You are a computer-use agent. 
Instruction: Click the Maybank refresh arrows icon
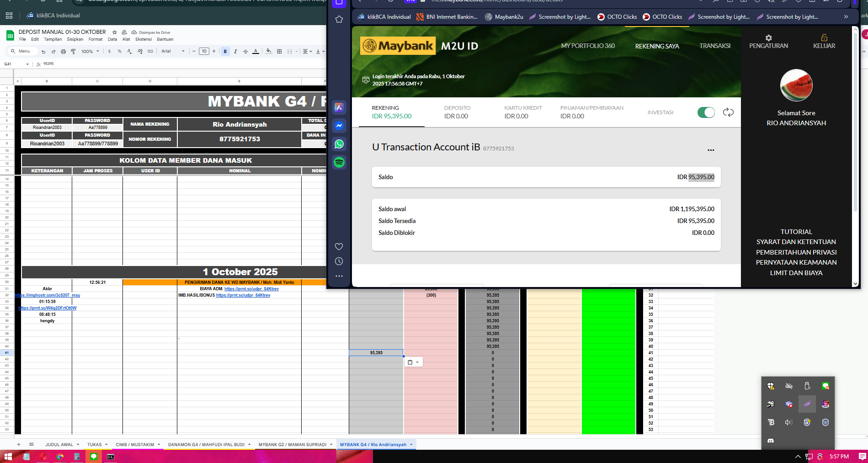(x=728, y=112)
